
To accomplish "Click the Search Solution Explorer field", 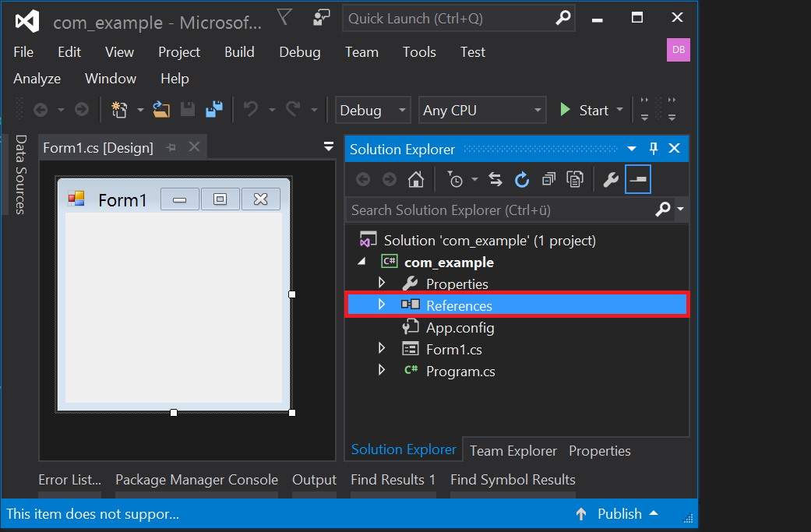I will (499, 210).
